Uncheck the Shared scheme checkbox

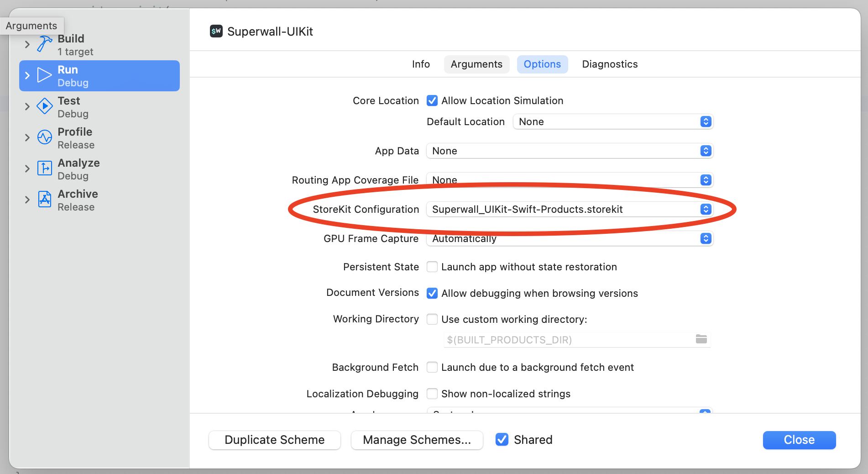(502, 439)
